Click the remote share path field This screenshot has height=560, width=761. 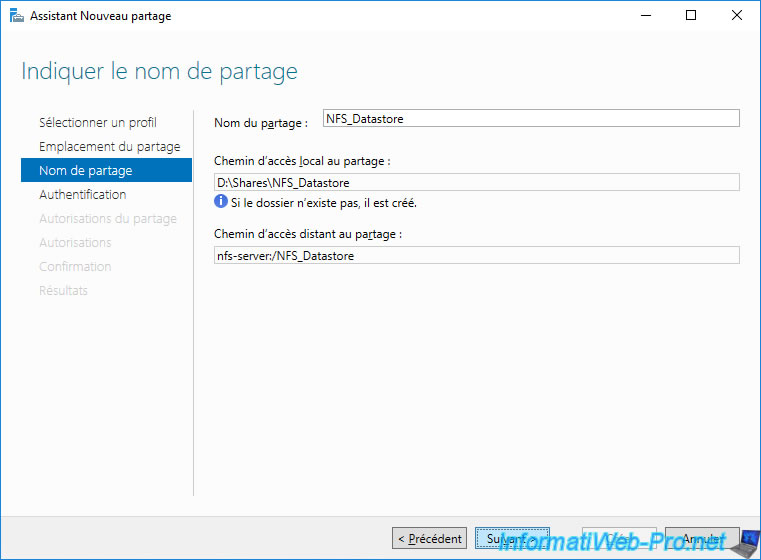pyautogui.click(x=477, y=255)
